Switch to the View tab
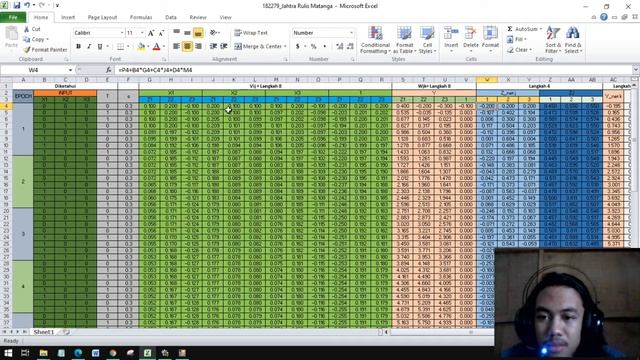The width and height of the screenshot is (640, 360). click(x=225, y=17)
